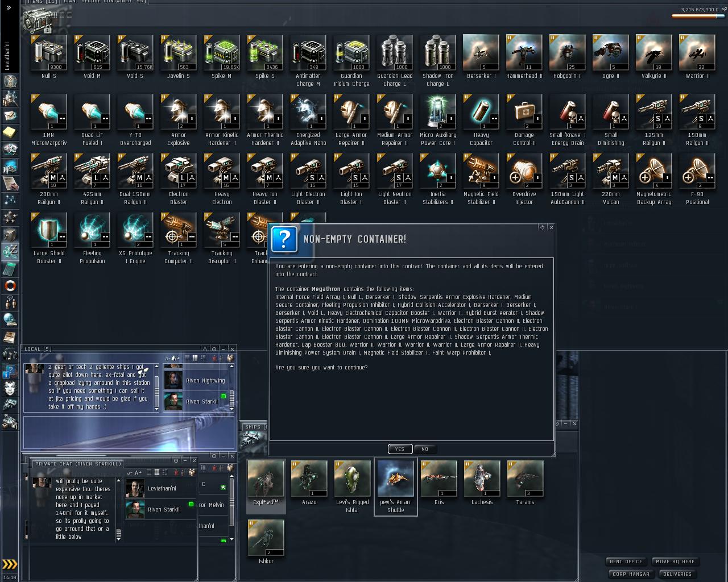The height and width of the screenshot is (582, 728).
Task: Select the Warrior II drone item
Action: [697, 57]
